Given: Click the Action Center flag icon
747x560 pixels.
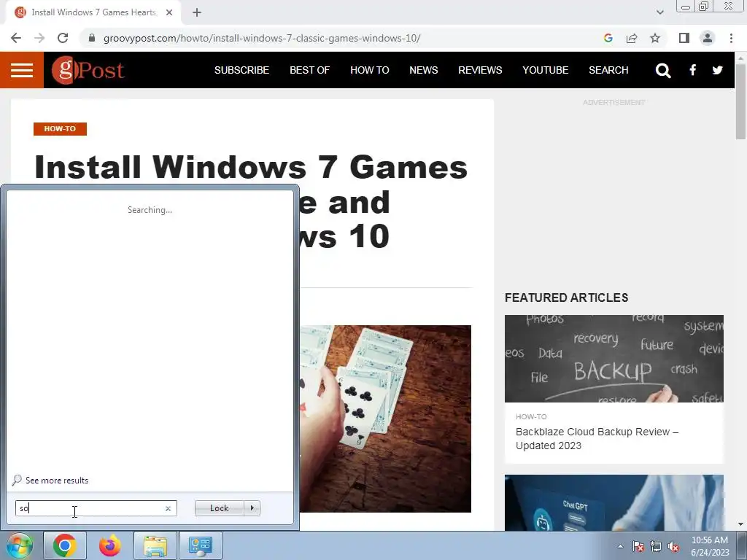Looking at the screenshot, I should click(x=638, y=546).
